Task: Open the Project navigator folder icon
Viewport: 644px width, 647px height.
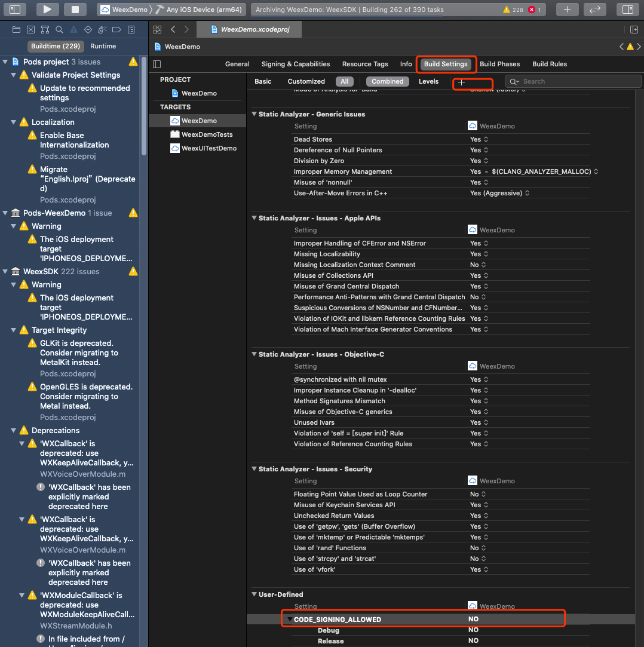Action: click(17, 29)
